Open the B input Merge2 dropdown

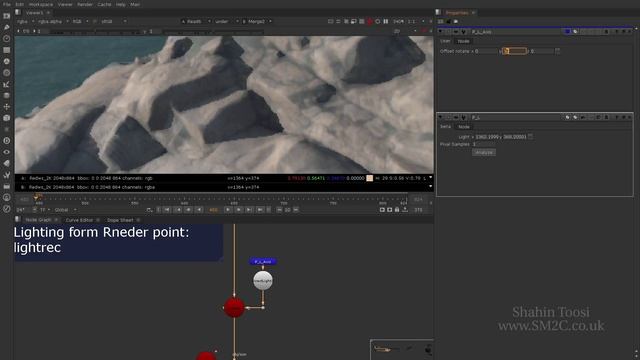pos(257,21)
